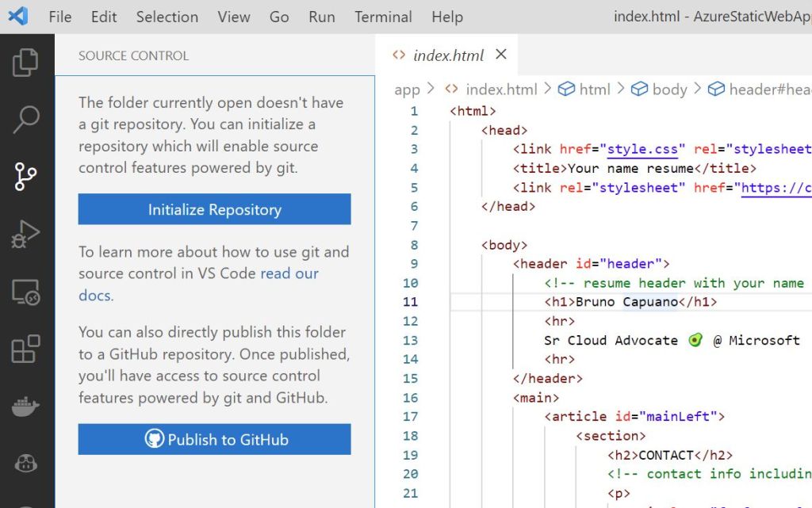Viewport: 812px width, 508px height.
Task: Expand the app breadcrumb at the top
Action: coord(407,90)
